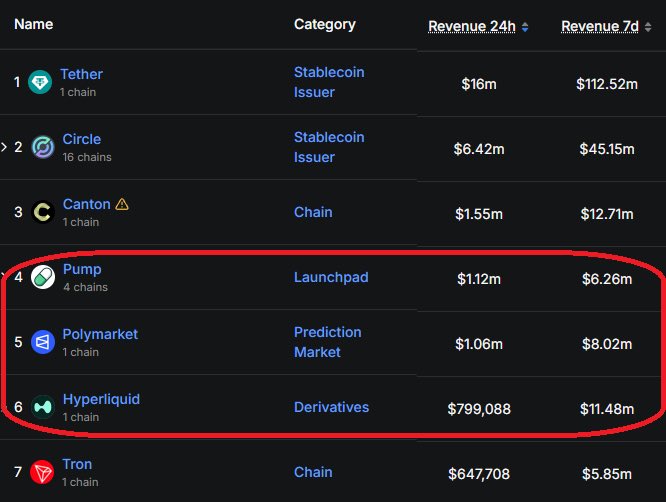Open the Tron protocol link
This screenshot has width=666, height=502.
[x=77, y=464]
